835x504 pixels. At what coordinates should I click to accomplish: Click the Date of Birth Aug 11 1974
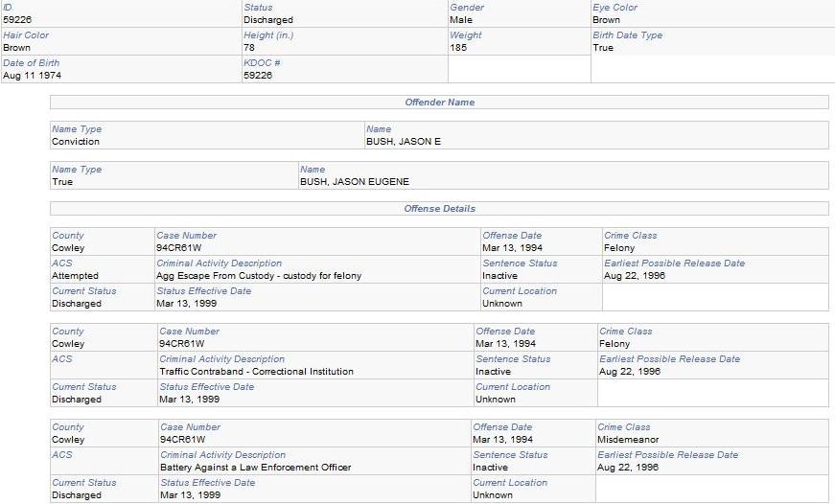click(31, 75)
